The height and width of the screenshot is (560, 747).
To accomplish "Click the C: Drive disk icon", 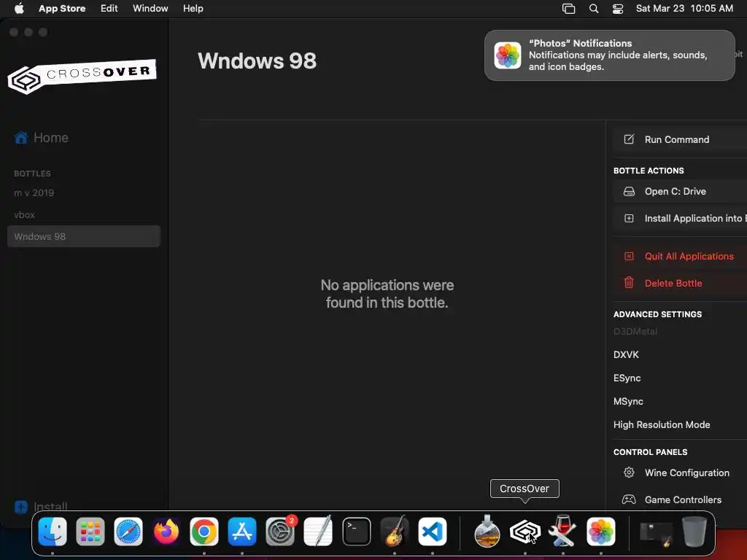I will pos(629,192).
